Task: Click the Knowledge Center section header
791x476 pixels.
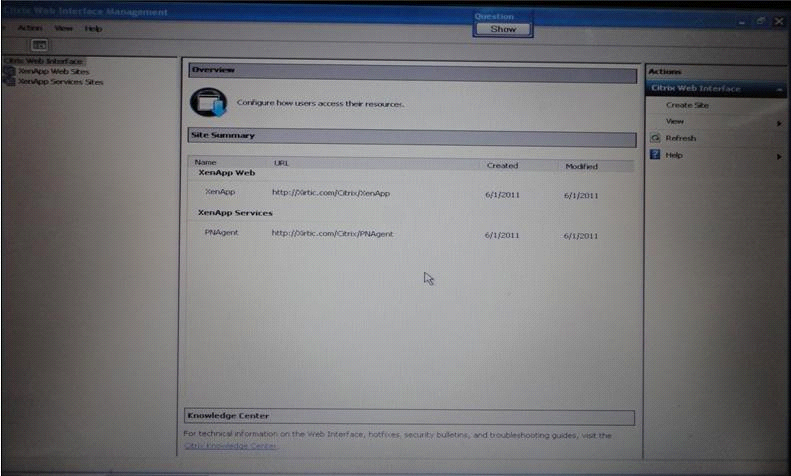Action: (x=409, y=416)
